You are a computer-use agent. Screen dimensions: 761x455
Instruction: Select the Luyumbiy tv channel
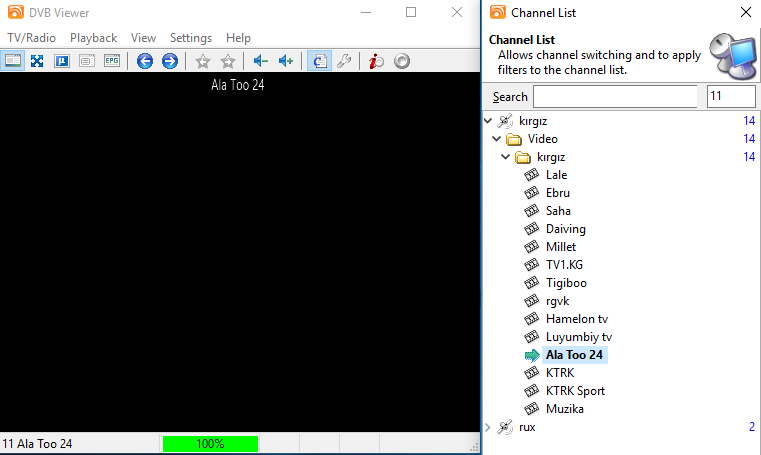pyautogui.click(x=579, y=337)
